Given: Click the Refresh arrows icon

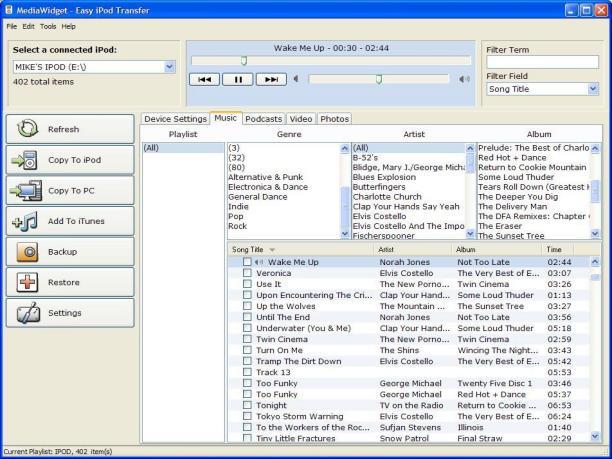Looking at the screenshot, I should coord(27,128).
